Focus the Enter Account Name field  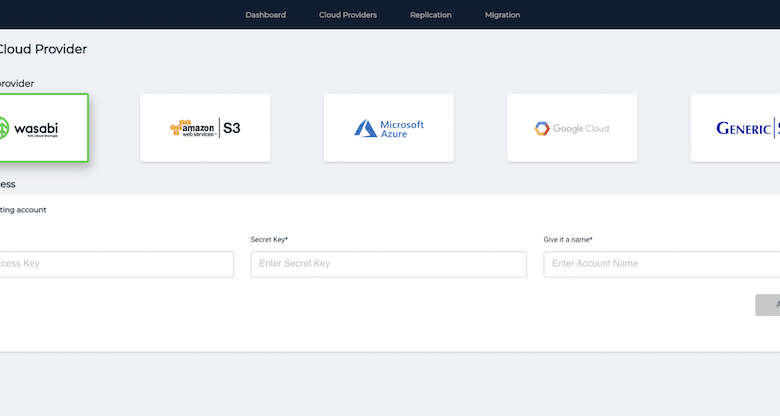pos(662,264)
